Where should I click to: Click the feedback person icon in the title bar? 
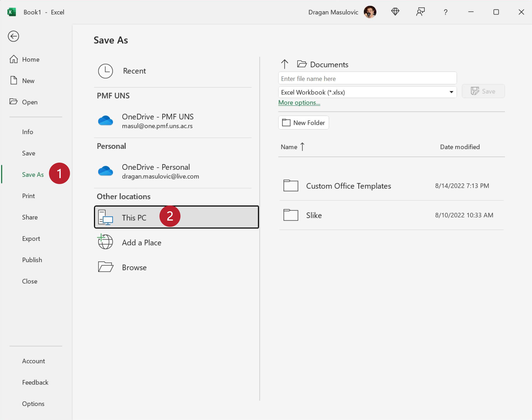(x=420, y=12)
